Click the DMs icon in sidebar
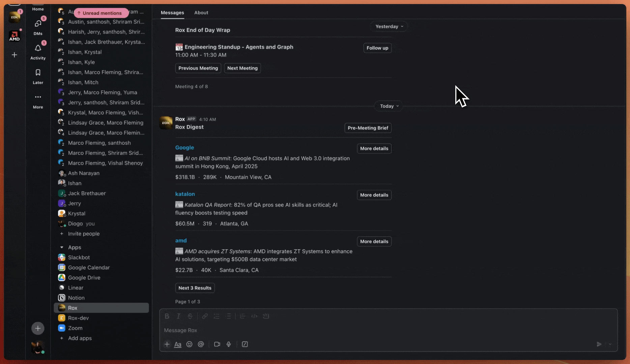Viewport: 630px width, 364px height. pyautogui.click(x=38, y=24)
